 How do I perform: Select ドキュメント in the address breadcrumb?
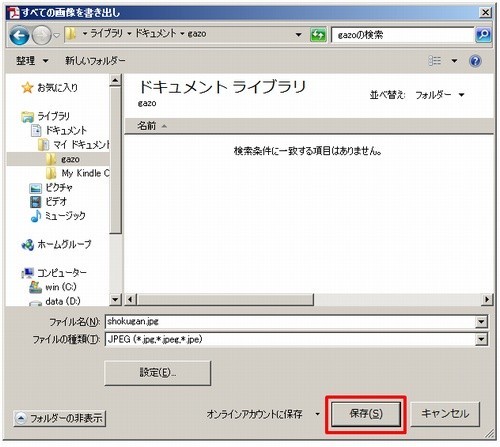tap(156, 33)
